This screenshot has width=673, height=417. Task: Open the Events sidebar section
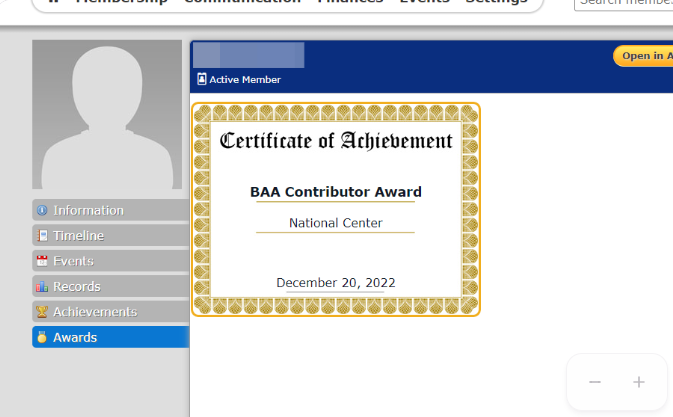click(x=111, y=261)
